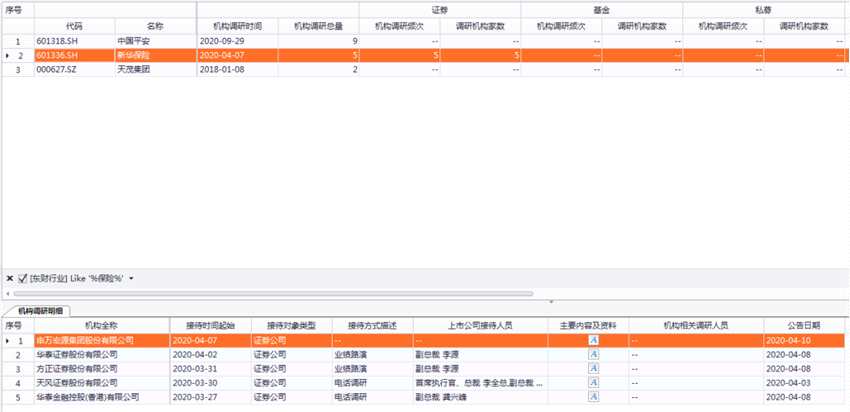
Task: Click the 机构调研总量 value 2 for 天茂集团
Action: click(319, 69)
